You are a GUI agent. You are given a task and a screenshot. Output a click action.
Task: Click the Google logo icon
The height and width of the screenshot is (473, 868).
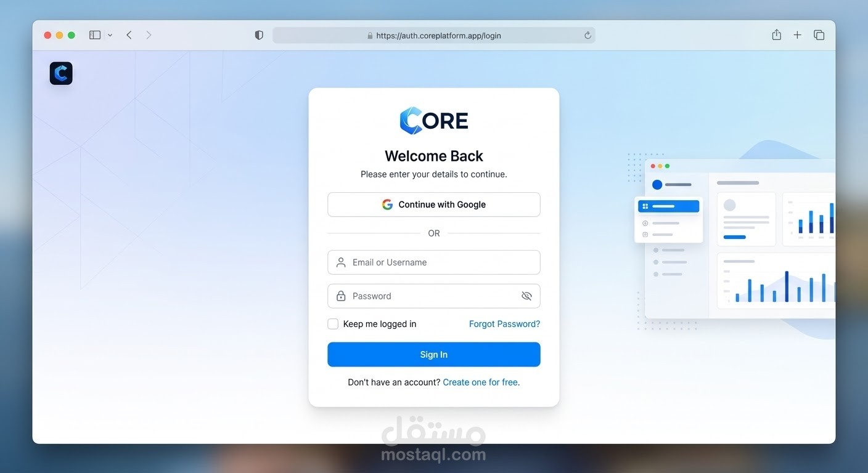[387, 204]
